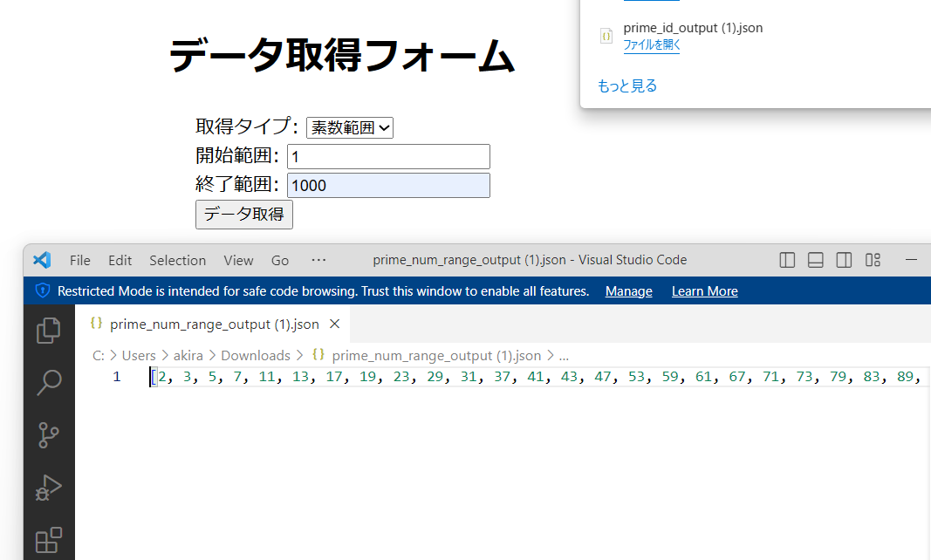Open the Explorer view in VS Code
Viewport: 931px width, 560px height.
coord(49,331)
